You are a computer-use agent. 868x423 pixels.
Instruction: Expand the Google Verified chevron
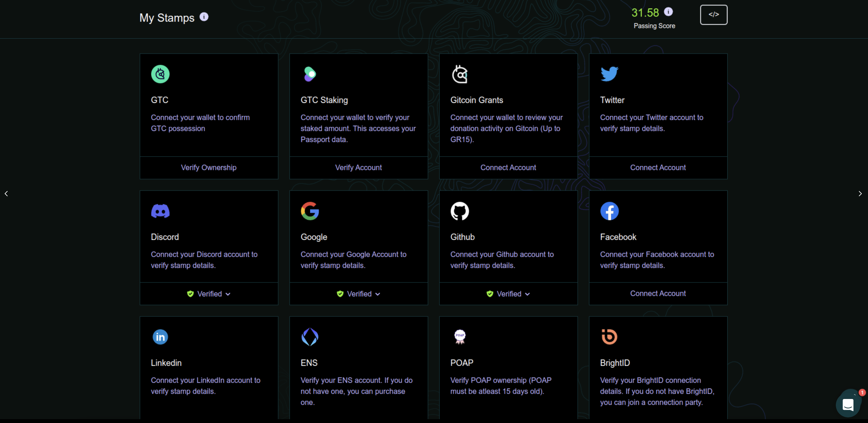(x=378, y=294)
